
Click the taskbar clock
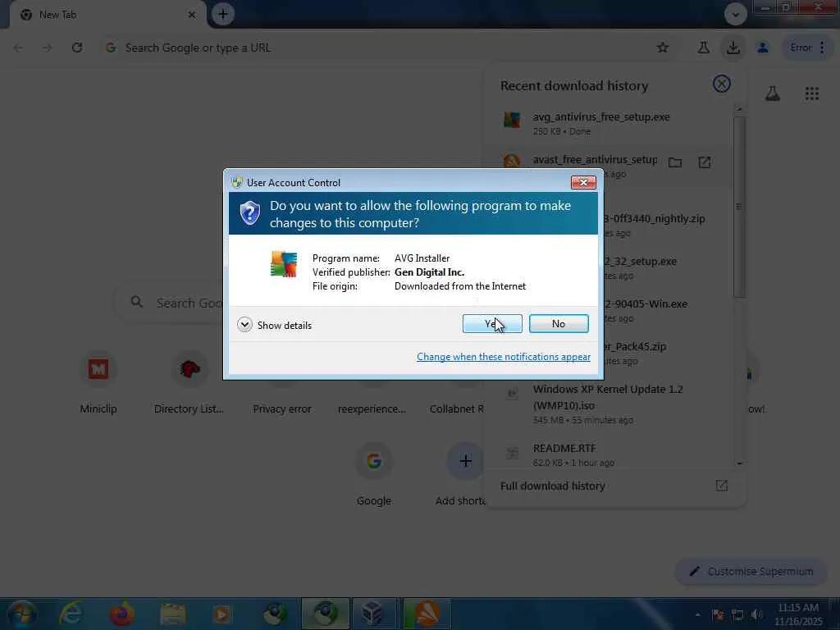click(x=798, y=614)
